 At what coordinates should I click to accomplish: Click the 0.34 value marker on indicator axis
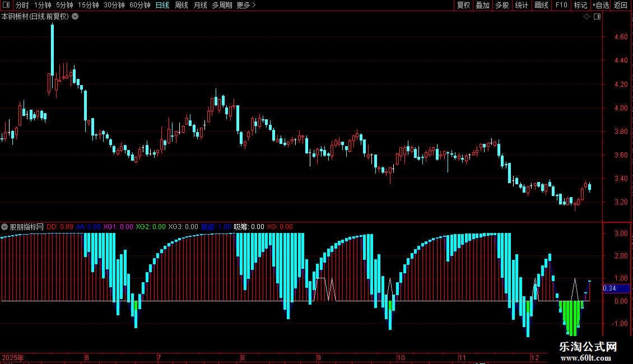coord(616,288)
